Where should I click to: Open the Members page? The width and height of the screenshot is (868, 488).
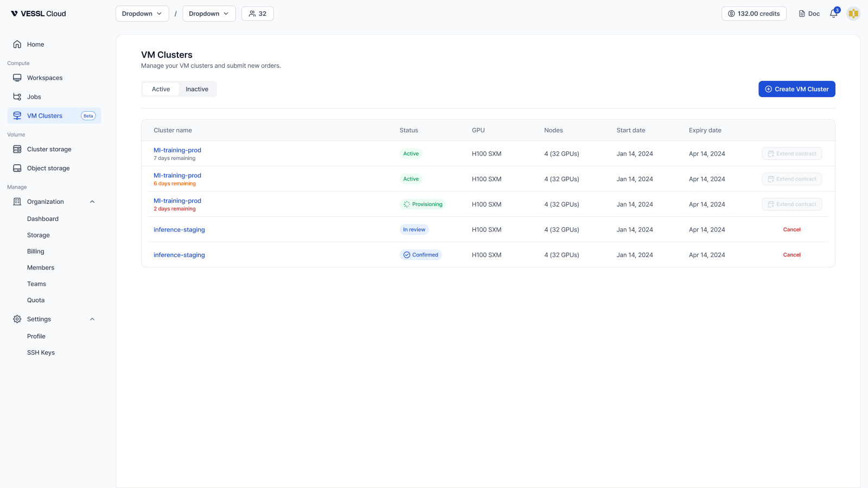(x=41, y=268)
